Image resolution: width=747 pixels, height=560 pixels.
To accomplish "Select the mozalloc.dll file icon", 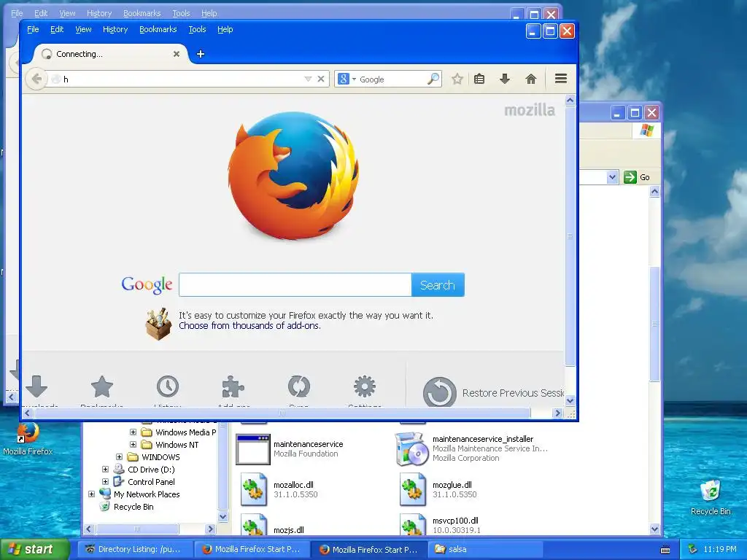I will 253,489.
